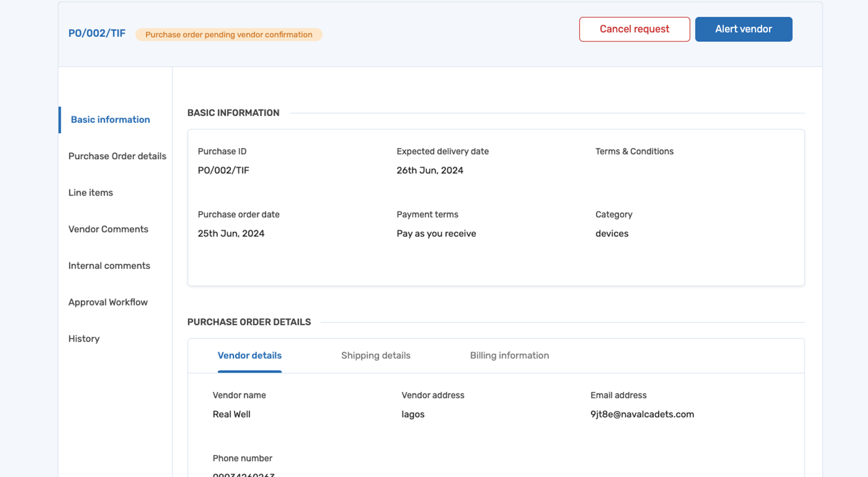
Task: Click the PO/002/TIF header title
Action: (x=97, y=33)
